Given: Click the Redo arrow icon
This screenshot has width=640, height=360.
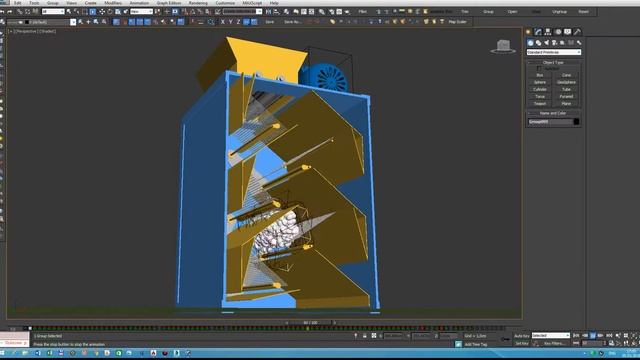Looking at the screenshot, I should coord(10,12).
